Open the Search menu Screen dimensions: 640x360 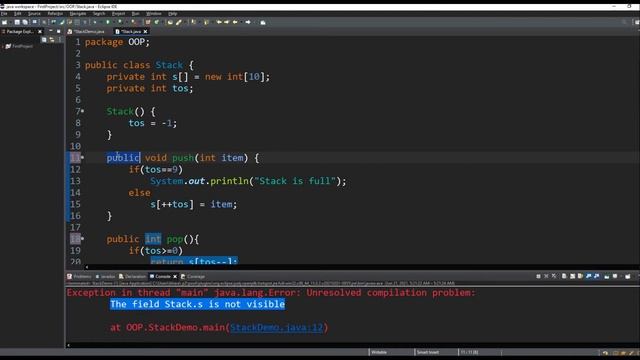99,14
